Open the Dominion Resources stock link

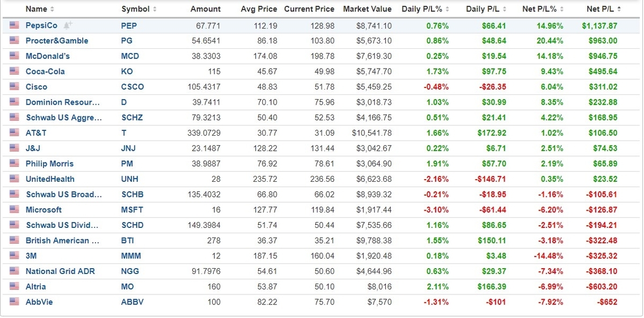(64, 102)
